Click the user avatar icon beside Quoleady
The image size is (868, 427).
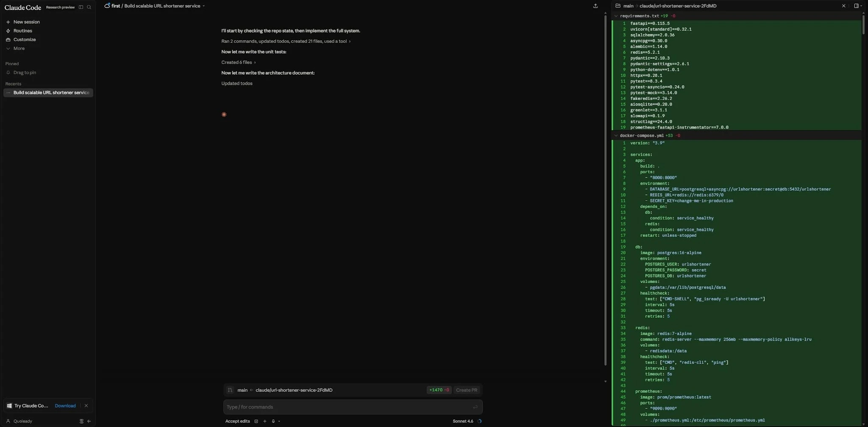click(8, 421)
